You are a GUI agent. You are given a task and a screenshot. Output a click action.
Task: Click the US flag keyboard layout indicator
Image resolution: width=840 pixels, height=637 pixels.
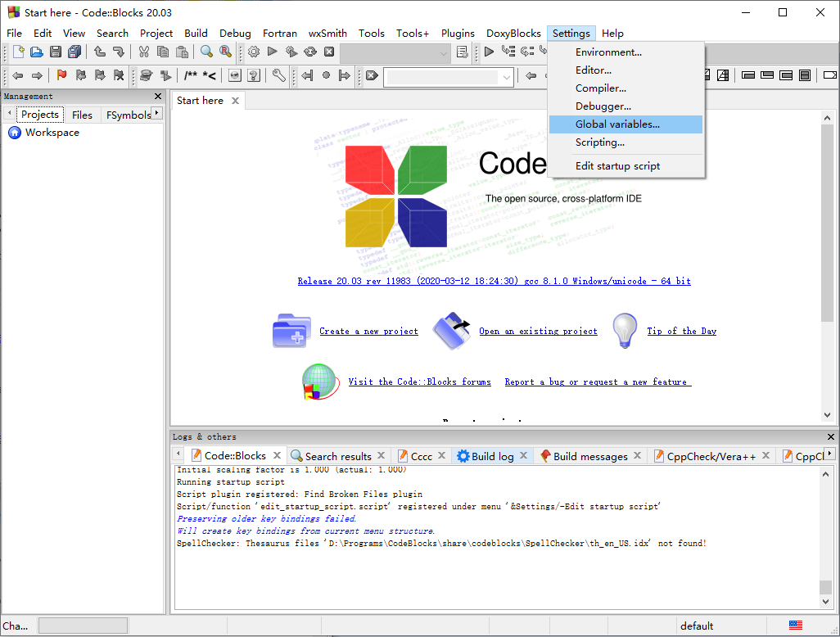tap(796, 626)
